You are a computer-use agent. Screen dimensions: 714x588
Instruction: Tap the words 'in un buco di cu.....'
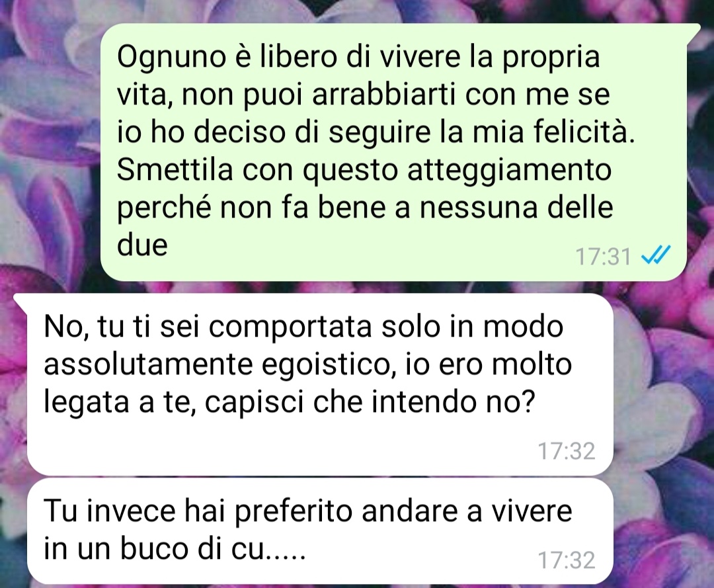(175, 548)
